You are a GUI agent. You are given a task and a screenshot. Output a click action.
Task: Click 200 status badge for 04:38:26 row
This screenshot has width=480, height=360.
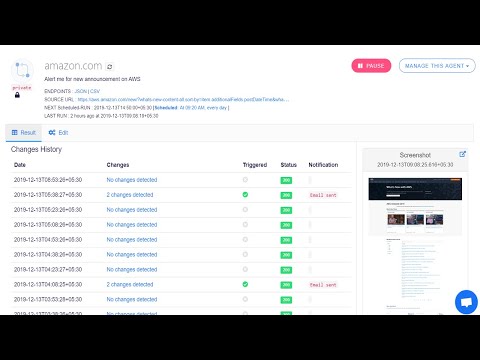click(x=286, y=255)
